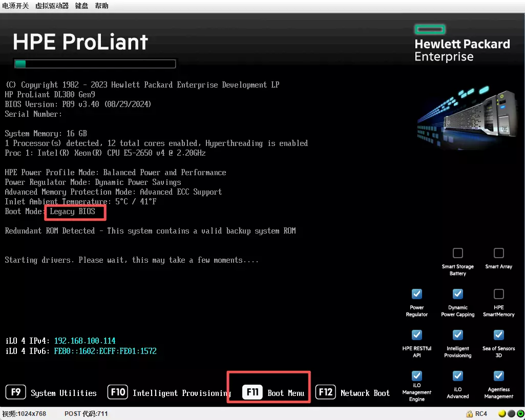Click the HPE SmartMemory status icon
The height and width of the screenshot is (420, 525).
[x=498, y=293]
